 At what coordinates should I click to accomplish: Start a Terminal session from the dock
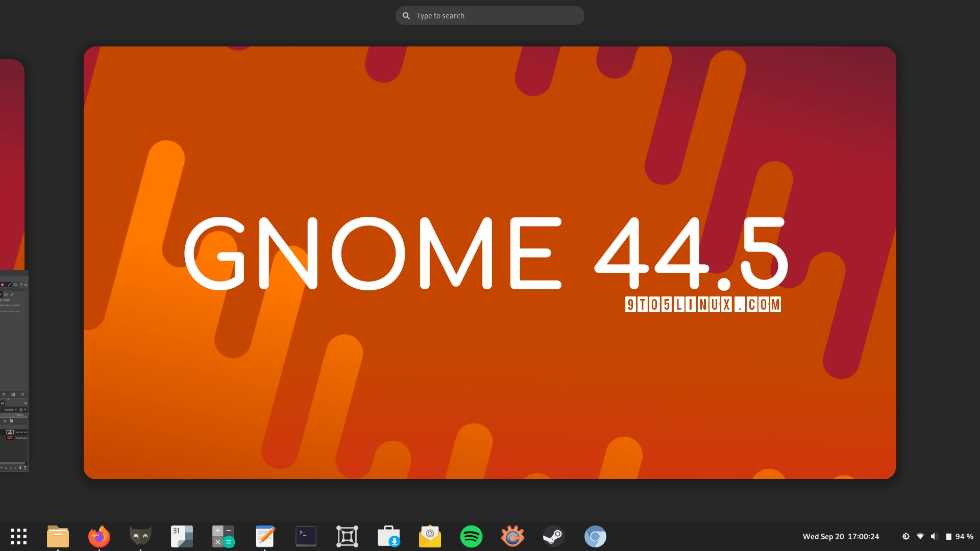click(x=306, y=536)
